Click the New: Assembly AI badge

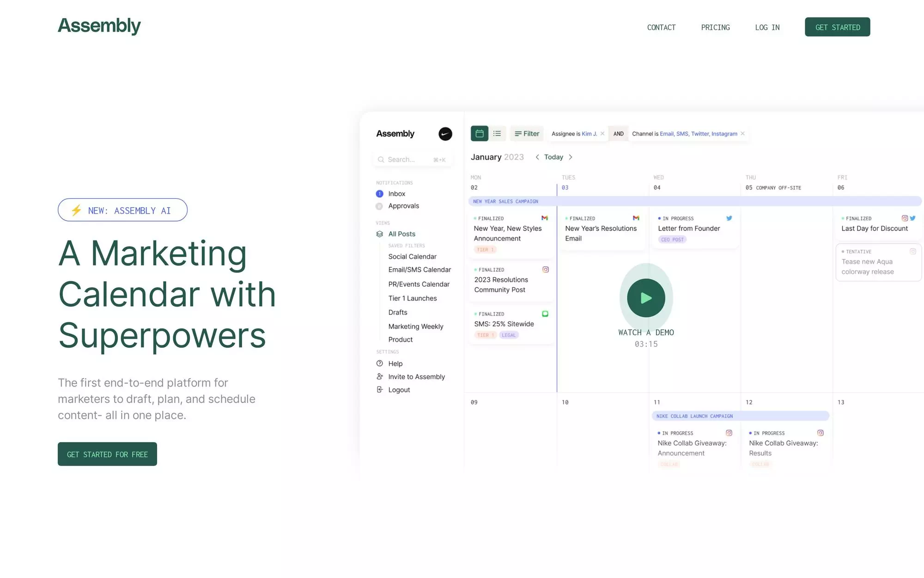pos(122,210)
